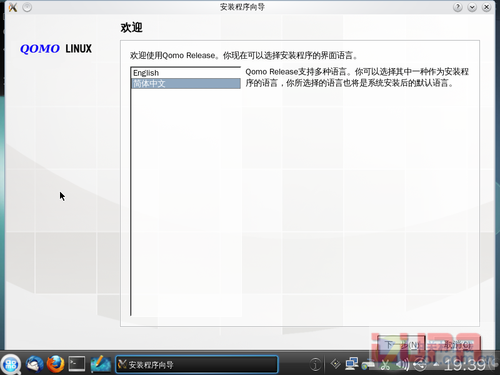This screenshot has height=375, width=500.
Task: Open the terminal from the taskbar
Action: tap(77, 364)
